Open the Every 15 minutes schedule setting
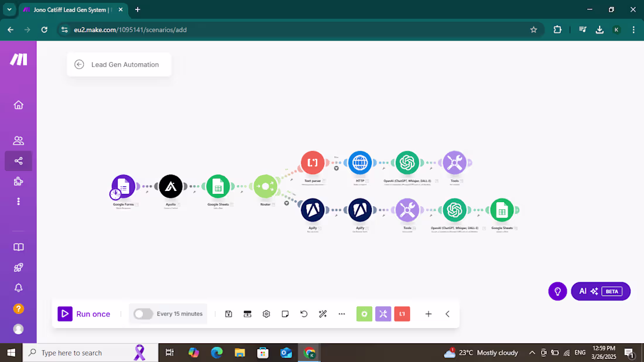 point(180,314)
